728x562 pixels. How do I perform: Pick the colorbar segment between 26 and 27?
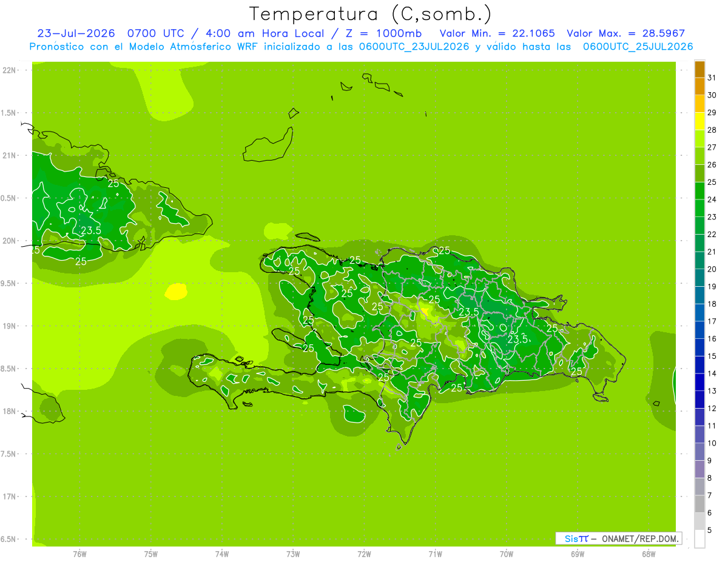pos(699,156)
